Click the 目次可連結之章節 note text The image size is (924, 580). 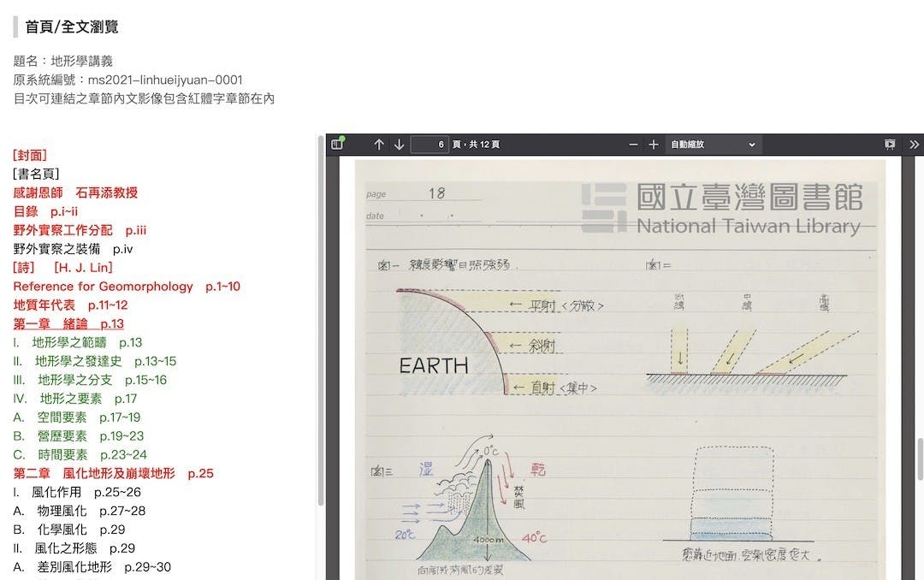click(x=144, y=99)
